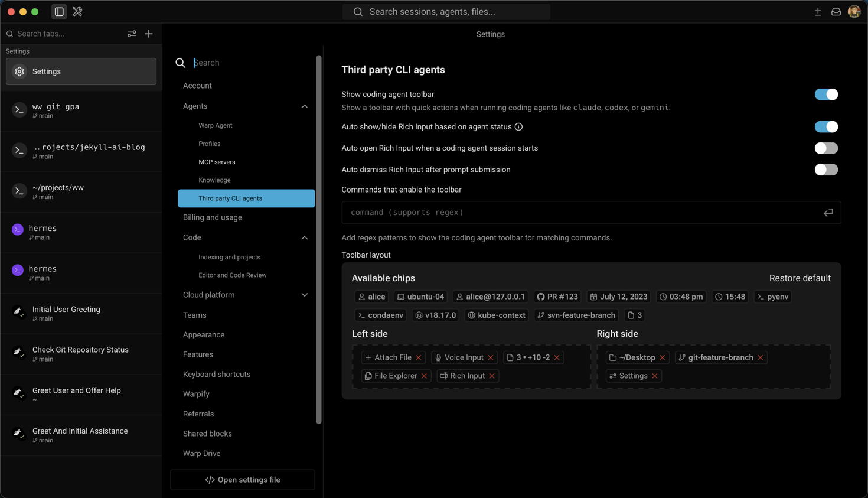Open the inbox tray icon
Viewport: 868px width, 498px height.
tap(836, 12)
